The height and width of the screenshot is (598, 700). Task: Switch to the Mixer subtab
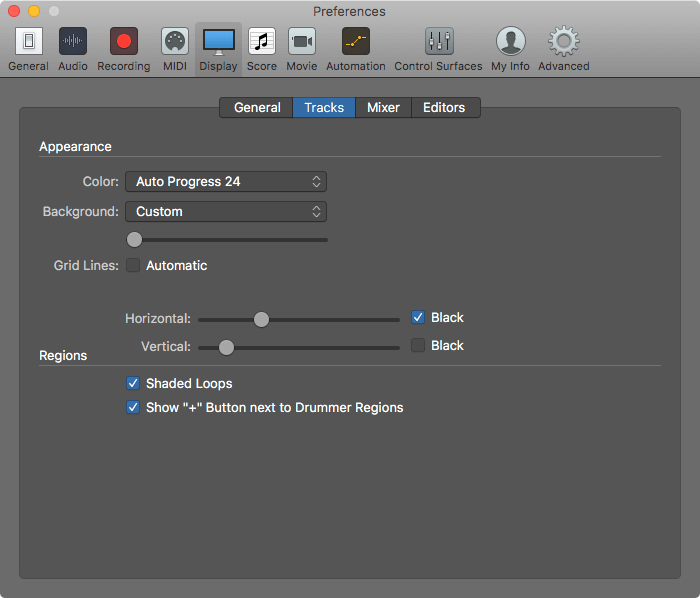pyautogui.click(x=383, y=108)
